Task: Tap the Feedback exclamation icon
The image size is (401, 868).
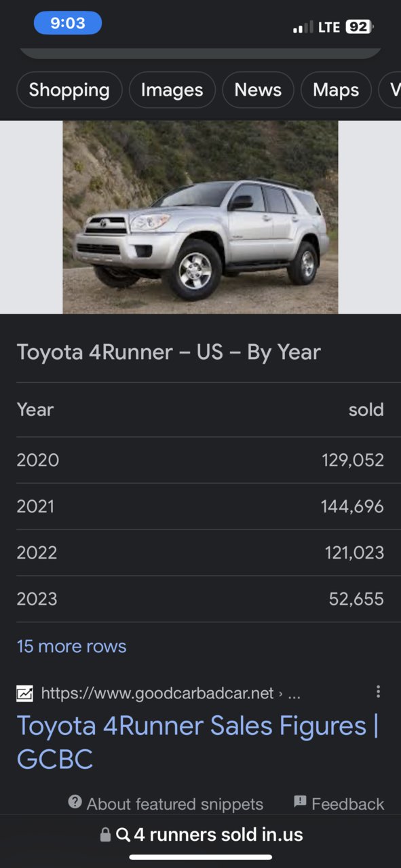Action: click(x=300, y=802)
